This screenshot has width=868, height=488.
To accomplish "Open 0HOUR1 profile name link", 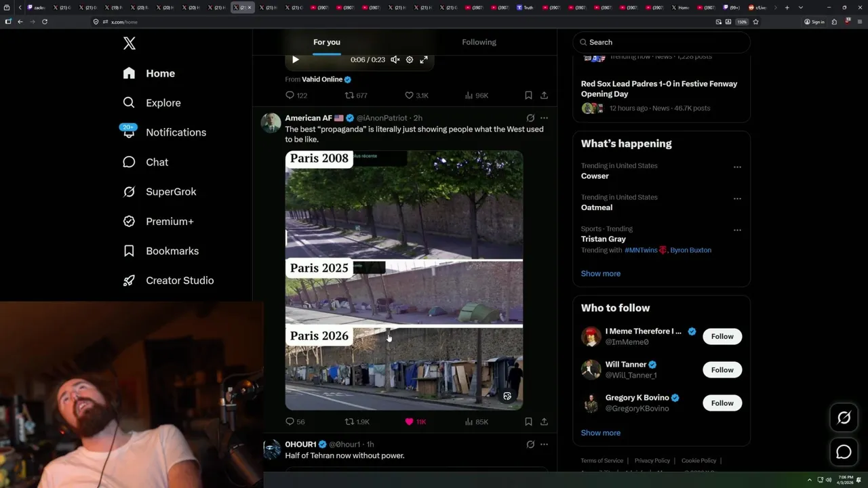I will [300, 445].
